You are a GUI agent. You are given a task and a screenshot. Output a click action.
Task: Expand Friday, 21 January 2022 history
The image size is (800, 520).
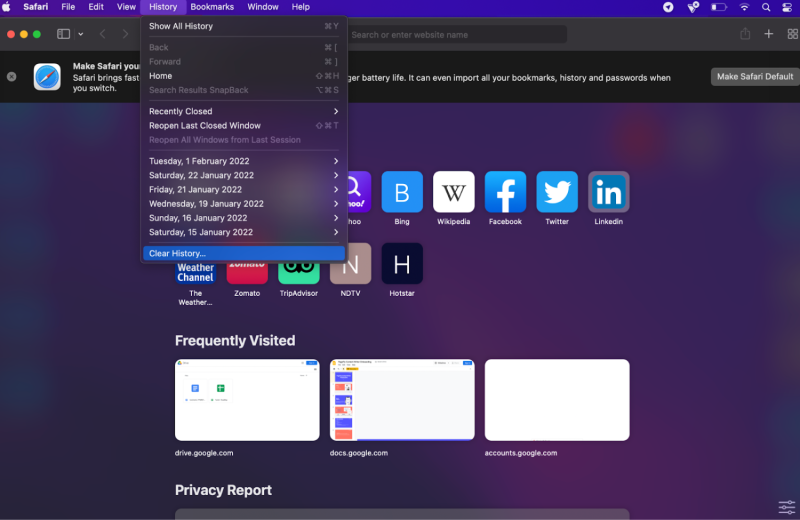coord(244,189)
